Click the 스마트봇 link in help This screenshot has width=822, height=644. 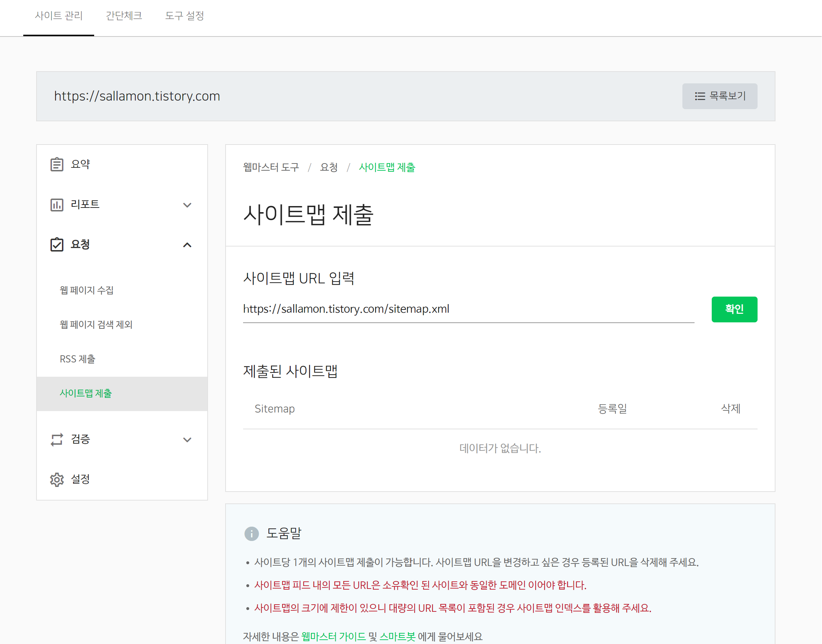pos(397,636)
